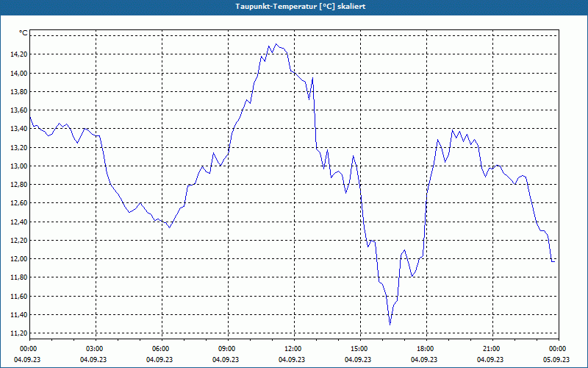Click the 00:00 time label above 04.09.23
The width and height of the screenshot is (588, 368).
coord(29,349)
